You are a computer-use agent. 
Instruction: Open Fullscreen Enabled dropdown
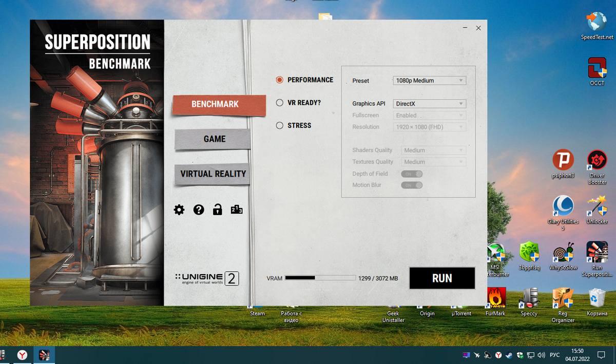[x=429, y=116]
